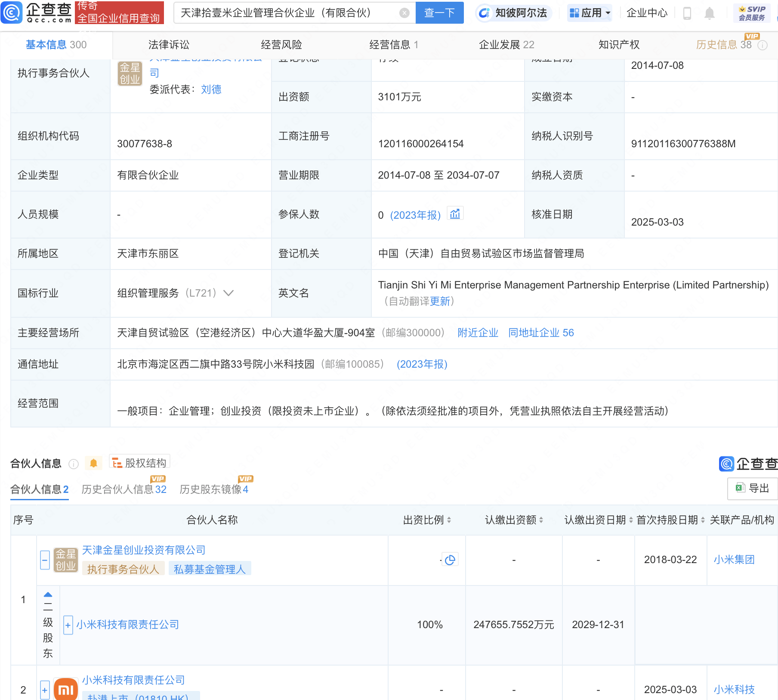778x700 pixels.
Task: Select 历史股东镜像 4 sub-tab
Action: (214, 489)
